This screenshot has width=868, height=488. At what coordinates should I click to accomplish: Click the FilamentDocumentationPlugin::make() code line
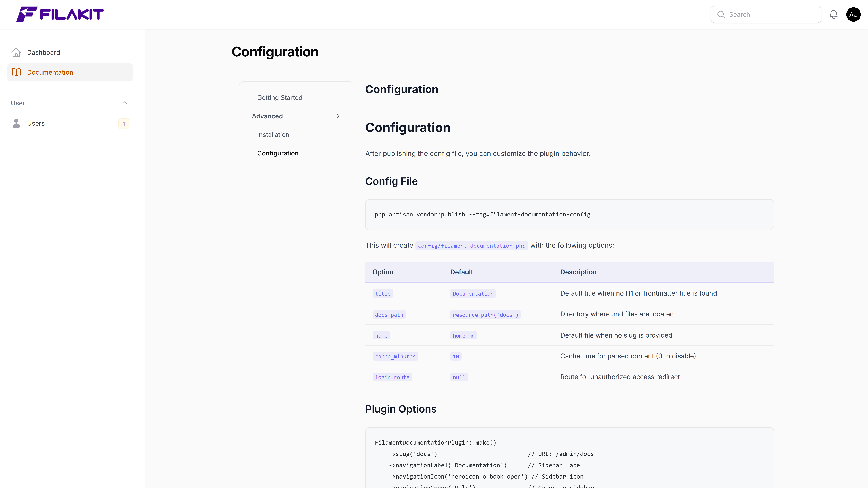click(435, 443)
